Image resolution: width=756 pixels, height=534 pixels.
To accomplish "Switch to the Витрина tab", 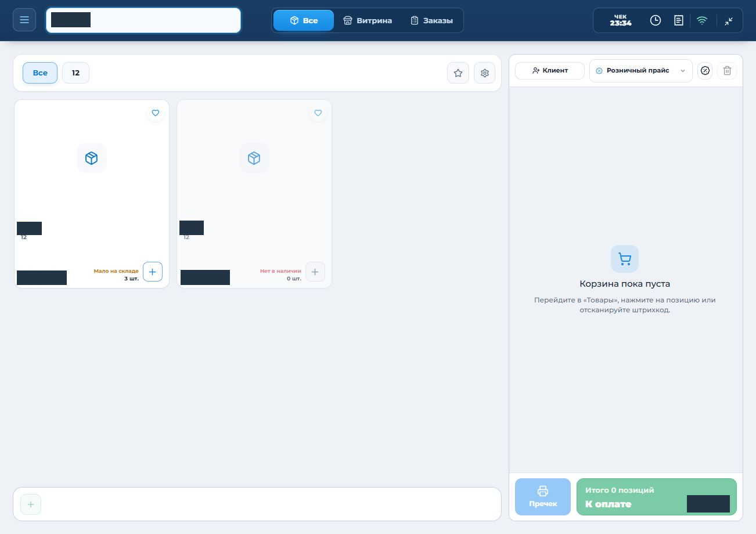I will [x=368, y=20].
